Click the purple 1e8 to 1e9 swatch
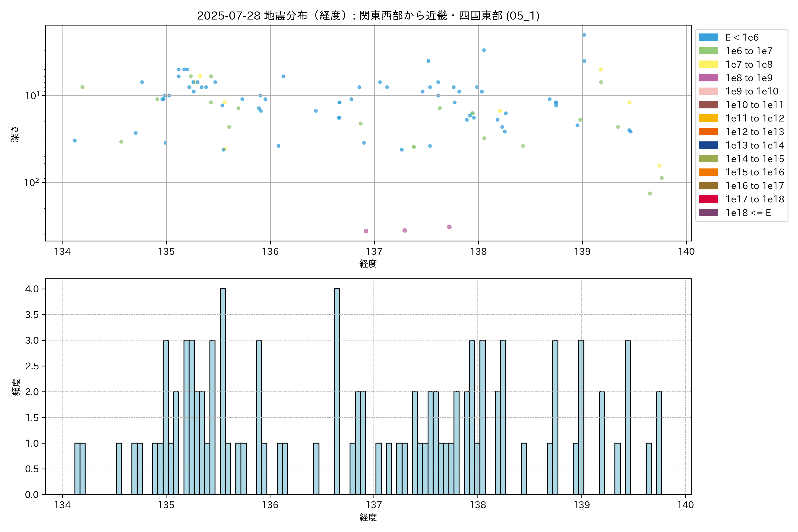The image size is (798, 532). coord(708,78)
